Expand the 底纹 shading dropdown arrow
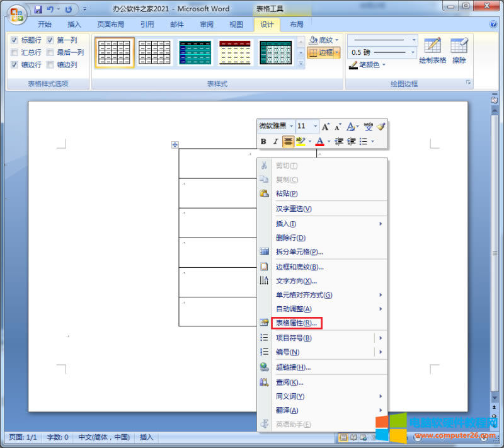Viewport: 504px width, 448px height. pyautogui.click(x=337, y=40)
